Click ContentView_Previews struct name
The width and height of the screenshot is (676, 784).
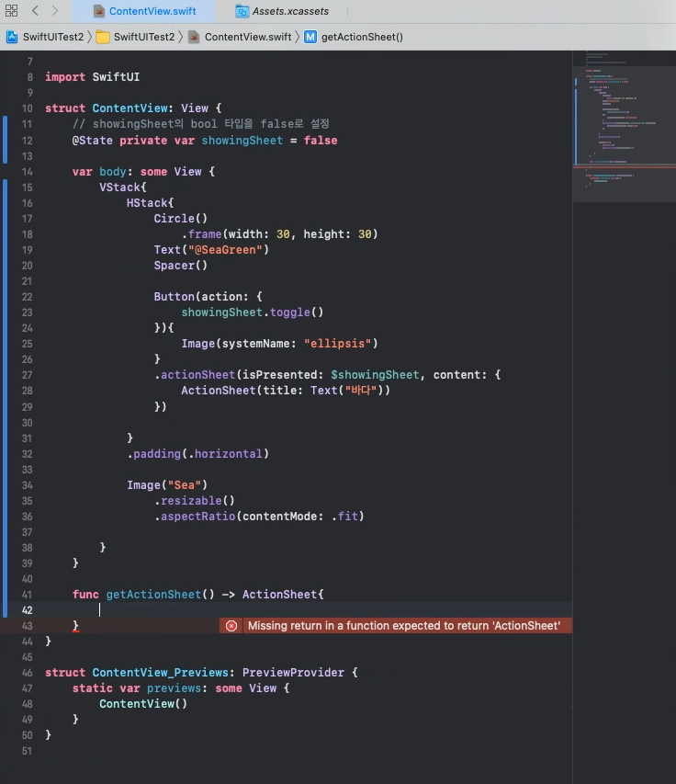pyautogui.click(x=161, y=673)
